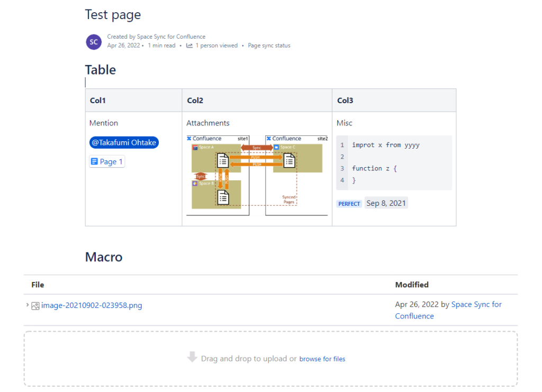Click the image file type icon
Image resolution: width=542 pixels, height=392 pixels.
(x=35, y=306)
